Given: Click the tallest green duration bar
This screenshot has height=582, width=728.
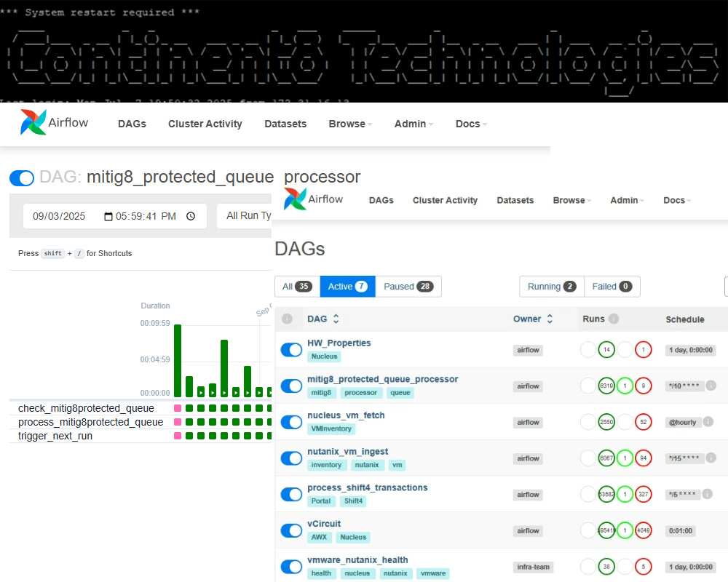Looking at the screenshot, I should click(x=178, y=360).
